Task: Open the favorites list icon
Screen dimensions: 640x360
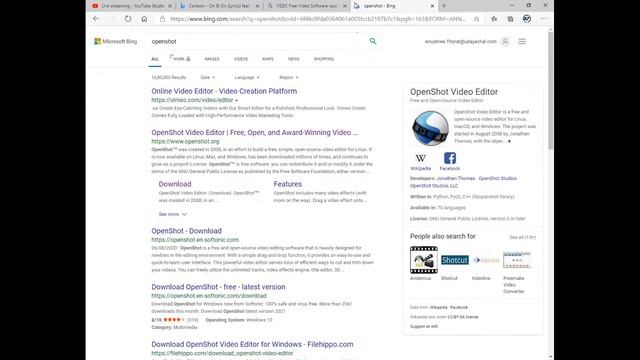Action: (x=494, y=19)
